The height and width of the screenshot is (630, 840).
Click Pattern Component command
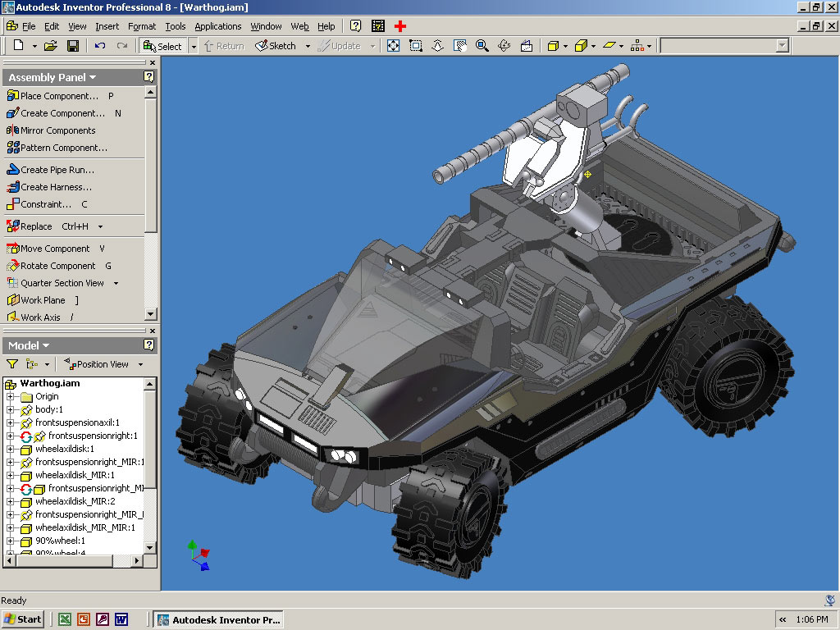(x=57, y=148)
